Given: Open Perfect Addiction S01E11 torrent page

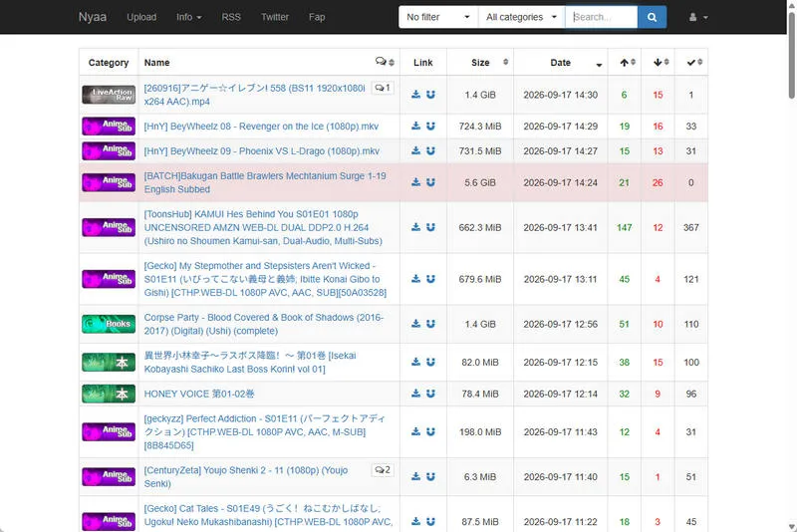Looking at the screenshot, I should click(x=264, y=432).
